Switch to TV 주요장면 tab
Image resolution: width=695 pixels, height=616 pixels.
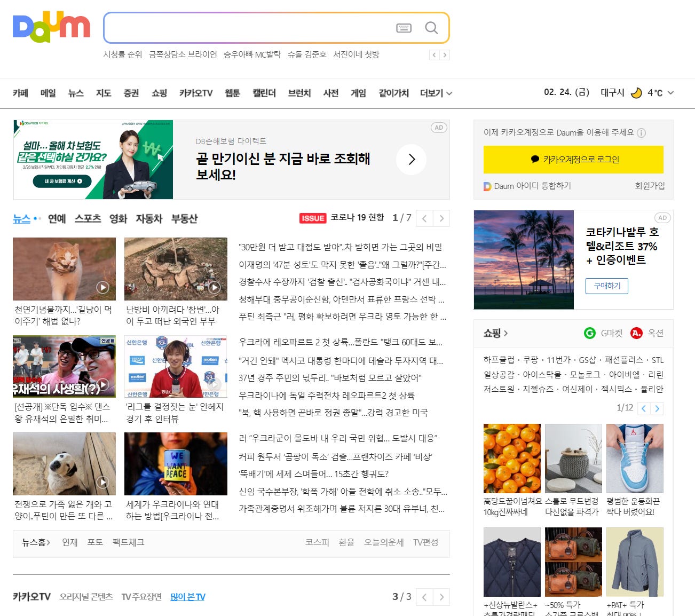(x=141, y=597)
